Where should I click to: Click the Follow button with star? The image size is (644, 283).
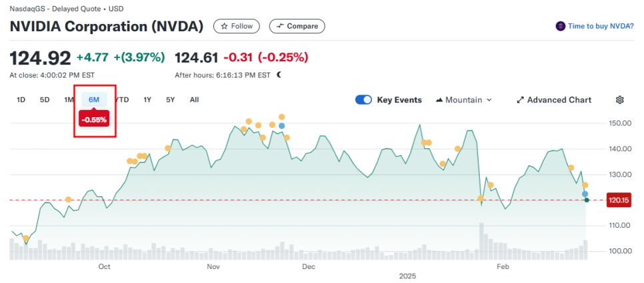pyautogui.click(x=237, y=26)
